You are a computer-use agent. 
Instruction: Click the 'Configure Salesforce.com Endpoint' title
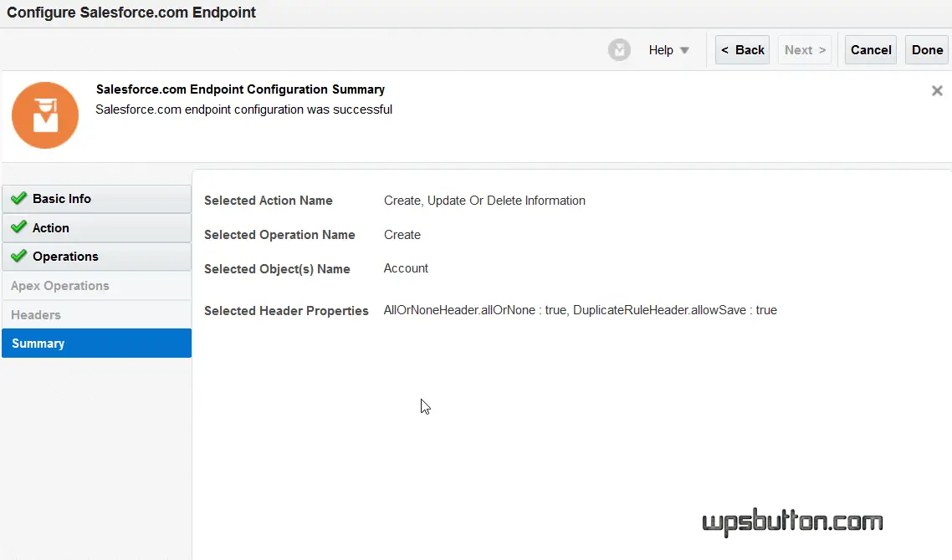click(131, 13)
